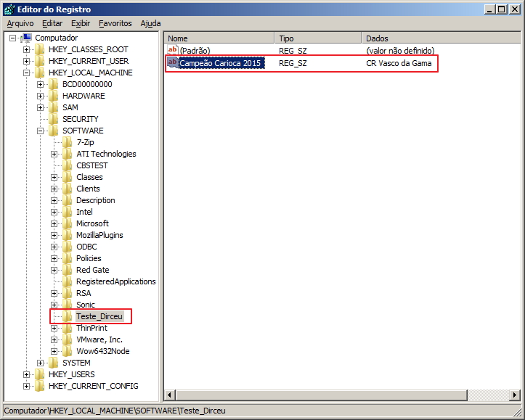The height and width of the screenshot is (420, 525).
Task: Expand HKEY_CLASSES_ROOT node
Action: 26,50
